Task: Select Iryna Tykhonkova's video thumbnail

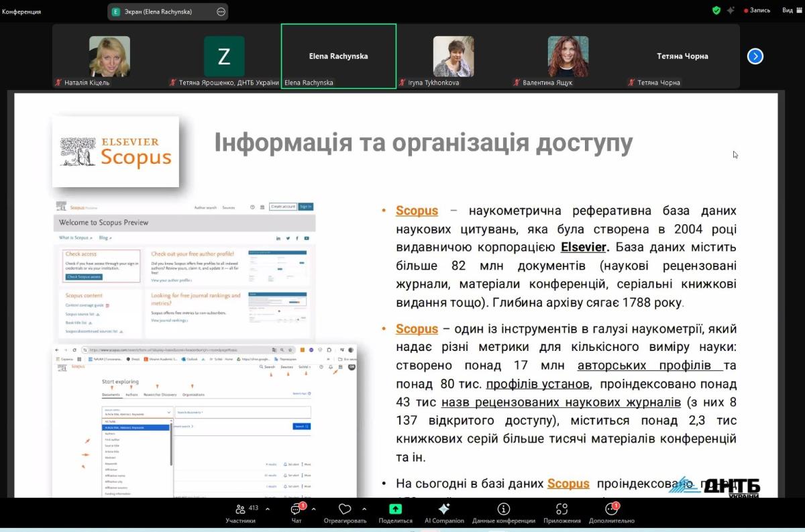Action: pos(453,56)
